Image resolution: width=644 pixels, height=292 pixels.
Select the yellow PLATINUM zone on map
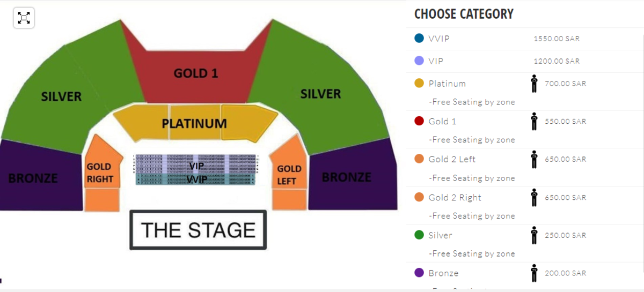pos(194,123)
